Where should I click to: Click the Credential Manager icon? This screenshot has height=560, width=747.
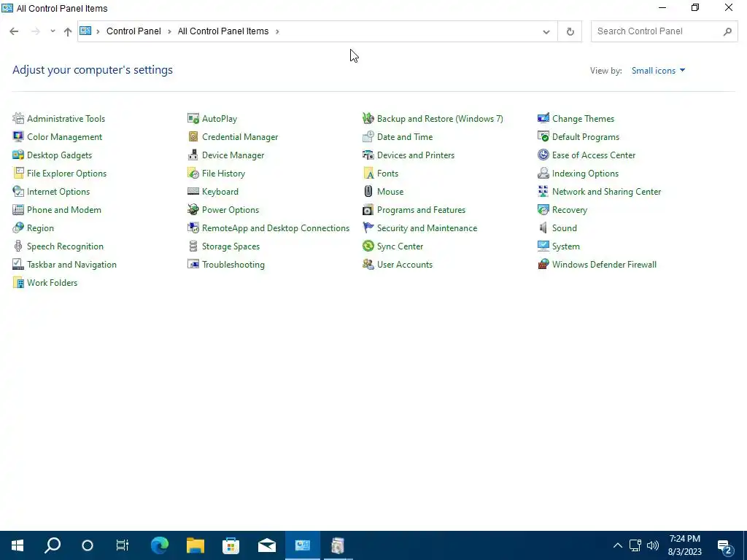click(x=193, y=136)
